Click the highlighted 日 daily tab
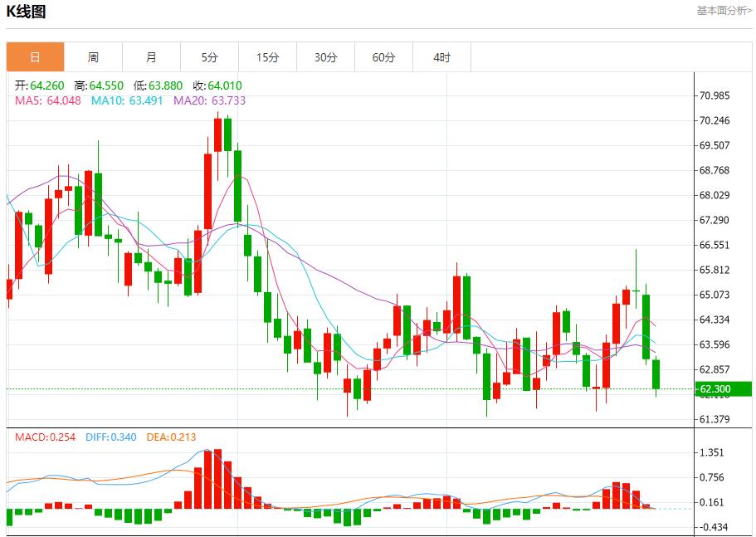Image resolution: width=756 pixels, height=537 pixels. [35, 56]
